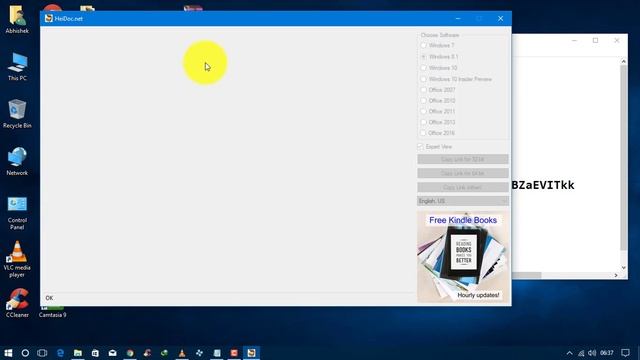Click the HeiDoc.net title bar icon
640x360 pixels.
(x=49, y=18)
